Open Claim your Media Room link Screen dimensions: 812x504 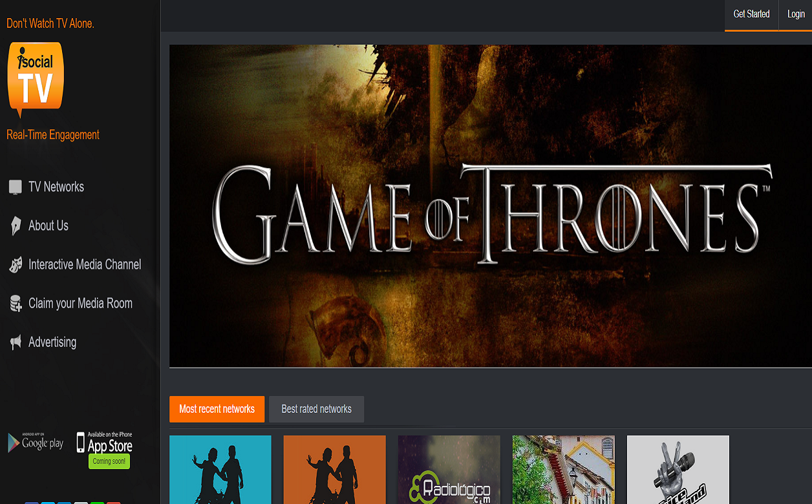coord(80,304)
